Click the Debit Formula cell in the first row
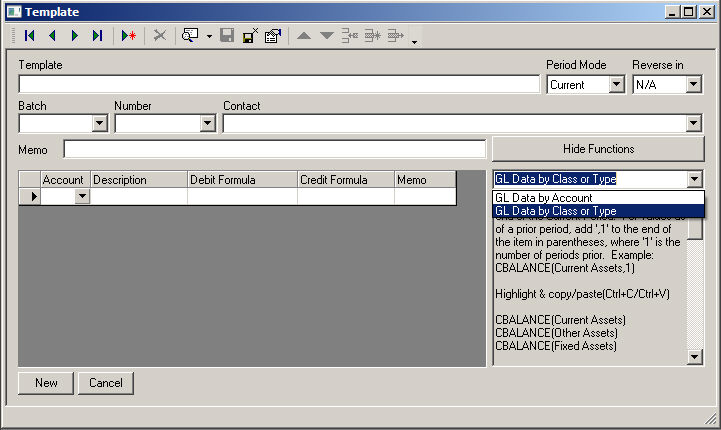Screen dimensions: 721x430 click(242, 196)
